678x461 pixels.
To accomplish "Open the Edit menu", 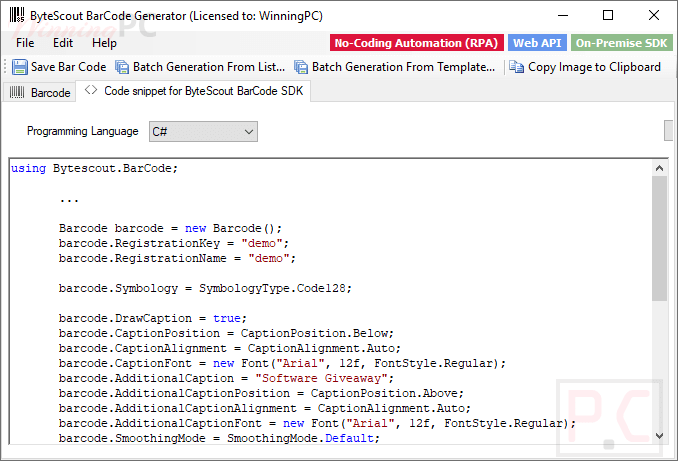I will tap(63, 43).
